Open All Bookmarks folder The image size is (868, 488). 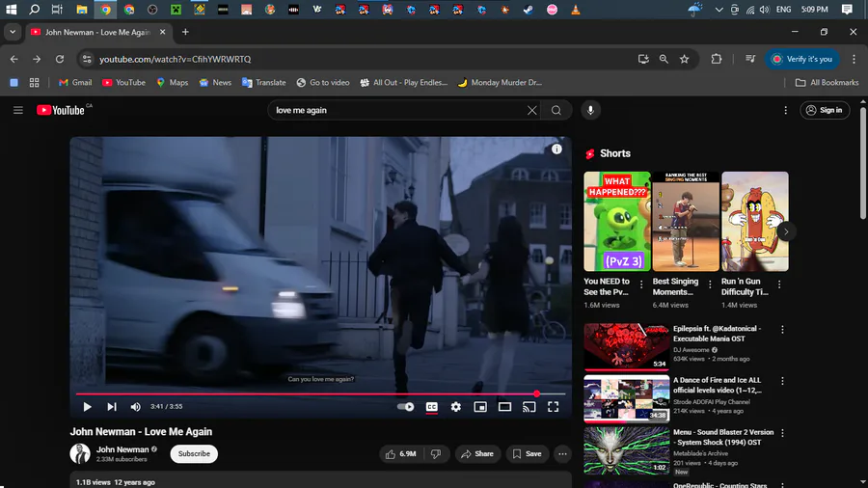tap(827, 82)
